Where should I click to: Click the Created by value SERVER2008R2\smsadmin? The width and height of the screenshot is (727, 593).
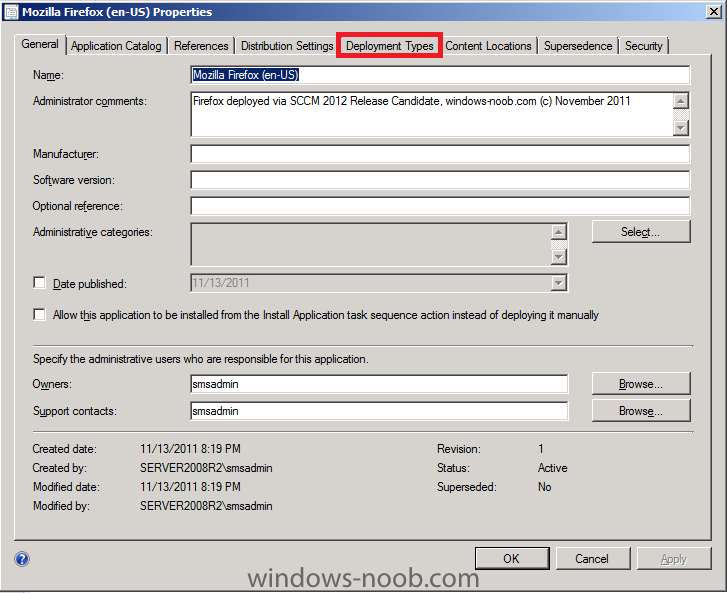click(206, 468)
